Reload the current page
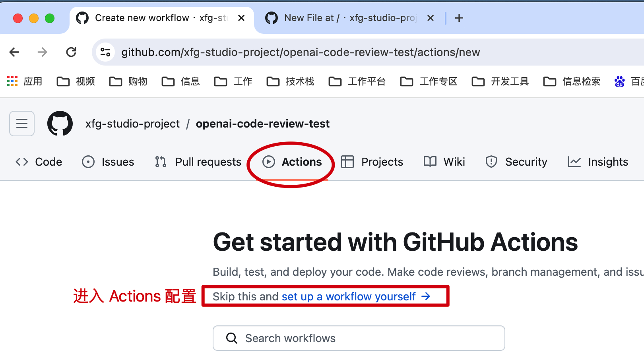The image size is (644, 356). (x=71, y=52)
